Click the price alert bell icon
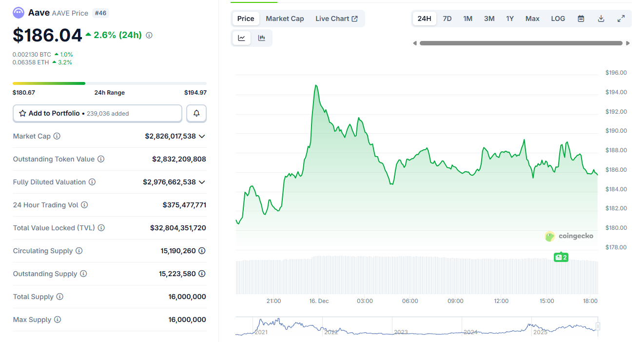This screenshot has width=644, height=342. [x=196, y=113]
